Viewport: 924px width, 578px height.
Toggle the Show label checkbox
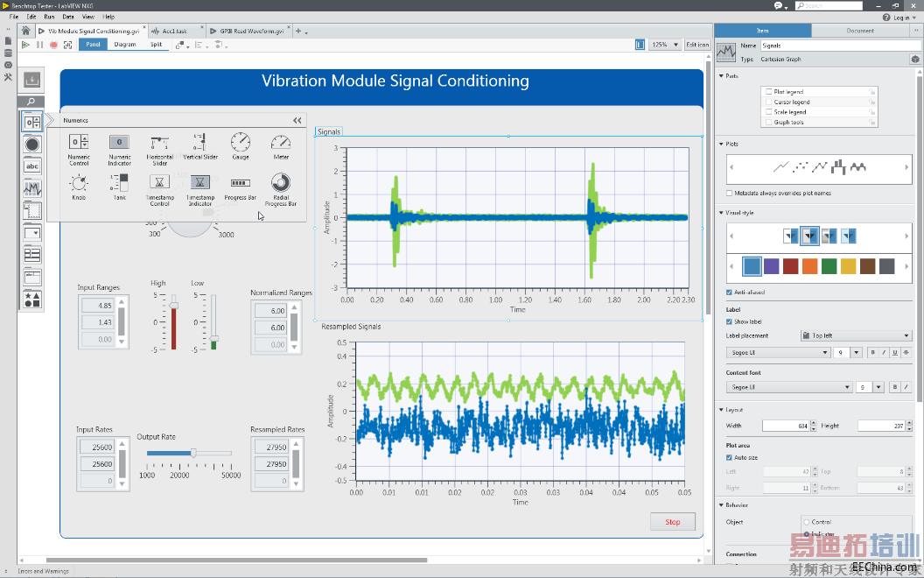730,321
